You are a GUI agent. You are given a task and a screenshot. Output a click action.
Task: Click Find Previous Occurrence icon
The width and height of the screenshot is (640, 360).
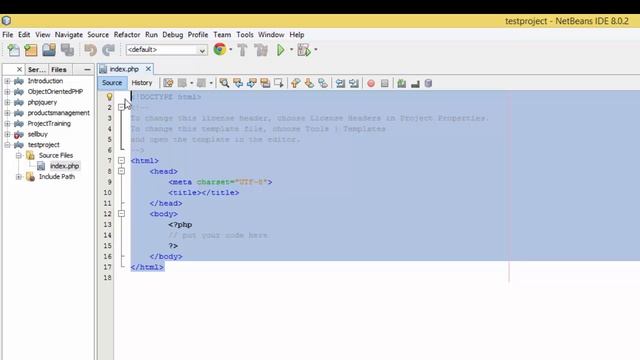[238, 83]
